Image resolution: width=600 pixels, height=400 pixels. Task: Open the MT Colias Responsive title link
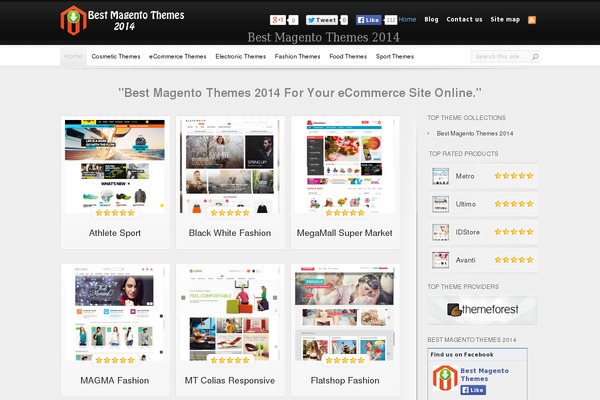(x=230, y=380)
